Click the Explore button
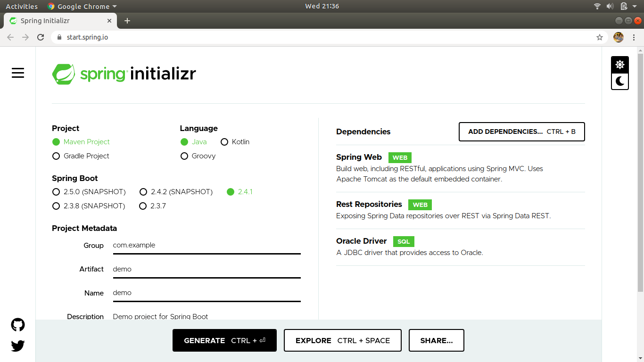 pos(343,340)
